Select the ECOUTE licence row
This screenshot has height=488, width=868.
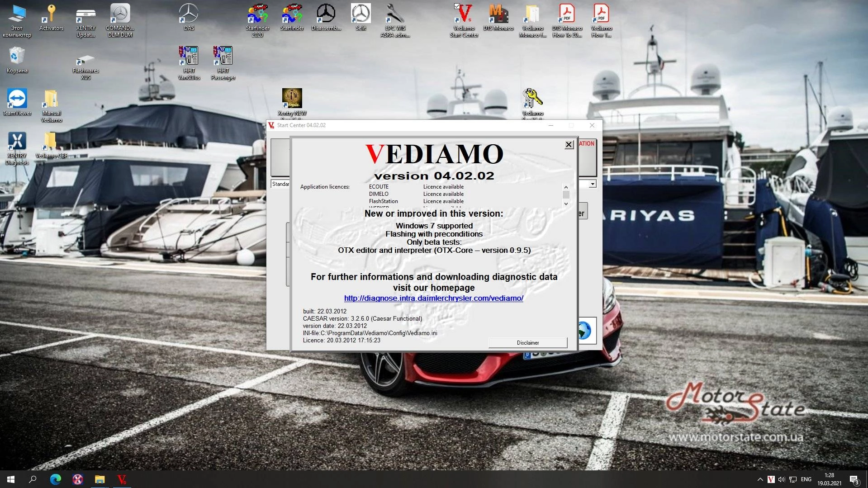[416, 187]
